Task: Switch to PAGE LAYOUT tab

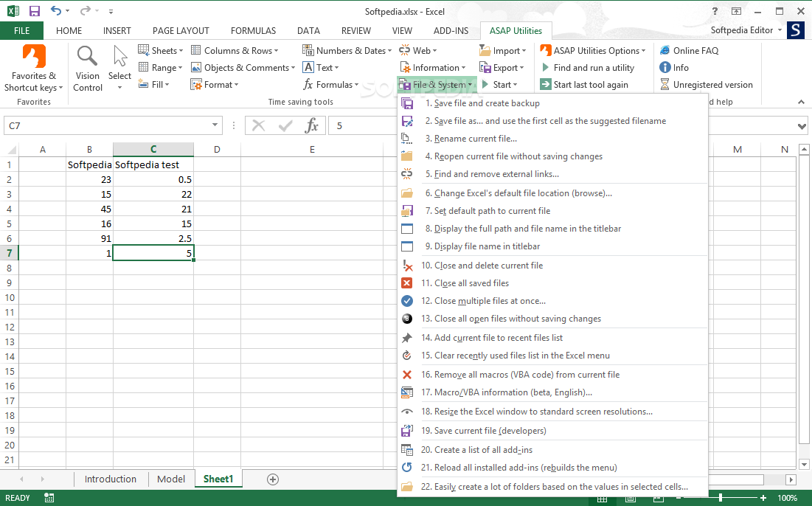Action: point(181,30)
